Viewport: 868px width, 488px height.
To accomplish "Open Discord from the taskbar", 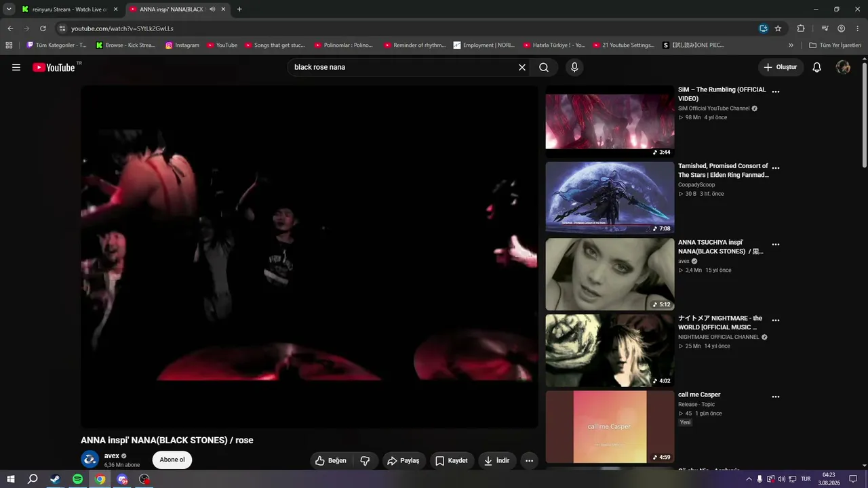I will point(122,479).
